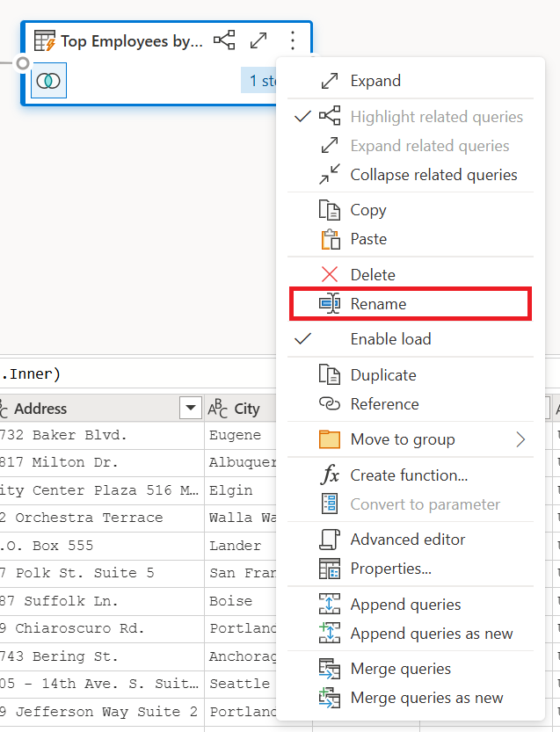Select cell 743 Bering St.

click(x=101, y=656)
